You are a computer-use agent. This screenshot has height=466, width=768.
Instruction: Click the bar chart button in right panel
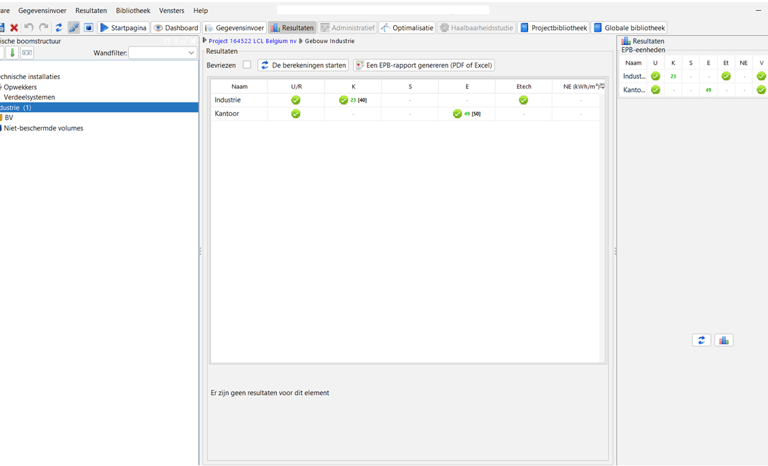coord(724,340)
